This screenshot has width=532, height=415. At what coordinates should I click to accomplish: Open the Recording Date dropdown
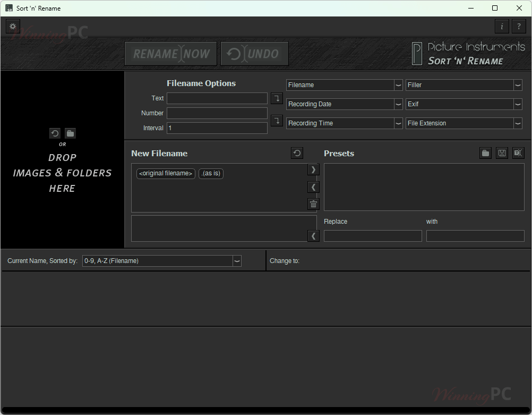click(x=398, y=104)
